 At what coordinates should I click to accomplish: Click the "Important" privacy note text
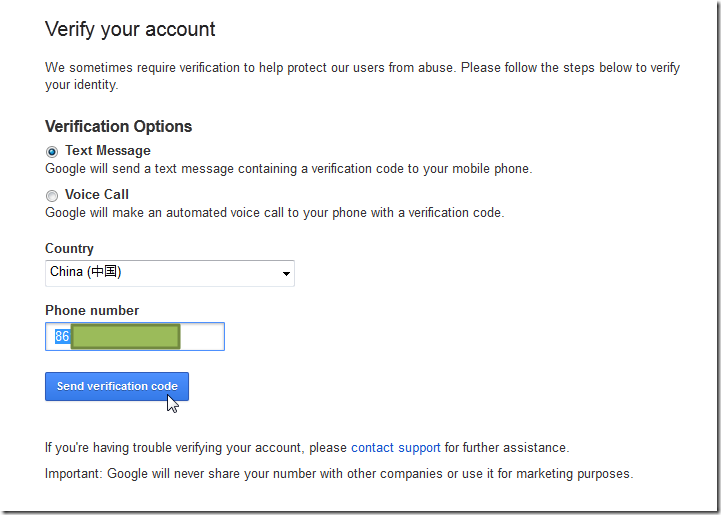pyautogui.click(x=338, y=473)
